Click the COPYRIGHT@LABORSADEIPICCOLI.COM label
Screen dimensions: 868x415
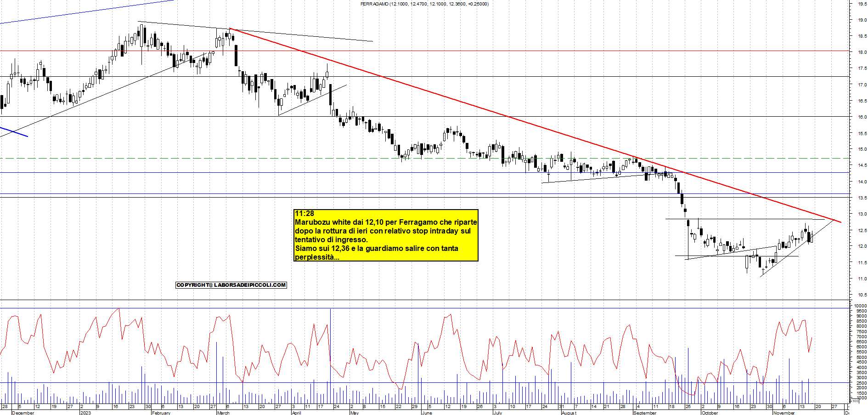coord(231,285)
